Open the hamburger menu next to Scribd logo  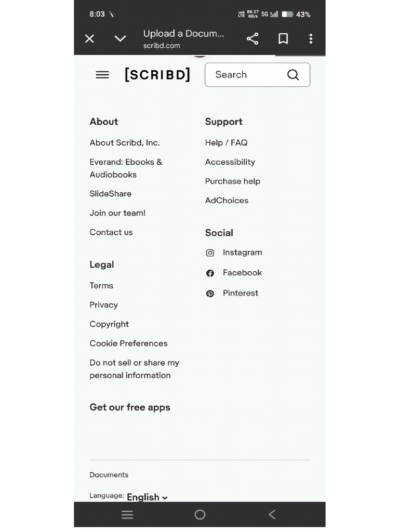(x=102, y=75)
